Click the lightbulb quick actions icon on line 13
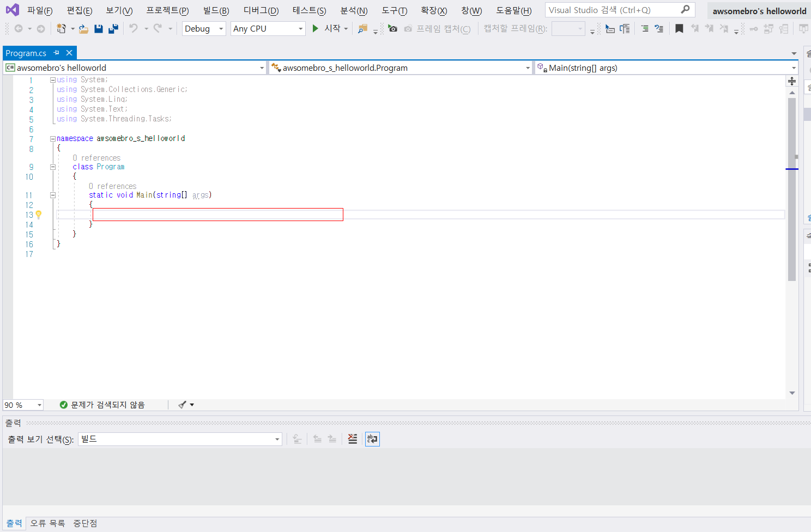The height and width of the screenshot is (532, 811). coord(39,215)
